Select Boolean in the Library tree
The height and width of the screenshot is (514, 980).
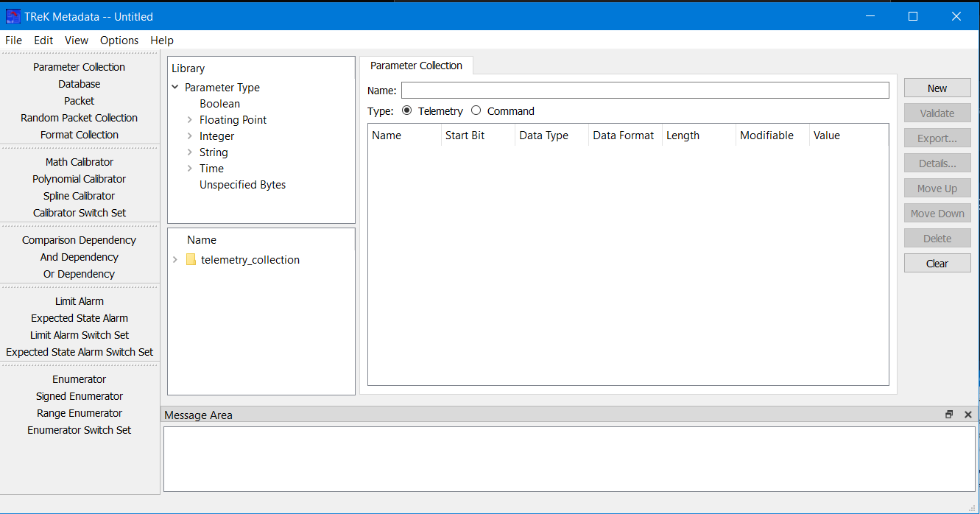pyautogui.click(x=219, y=104)
